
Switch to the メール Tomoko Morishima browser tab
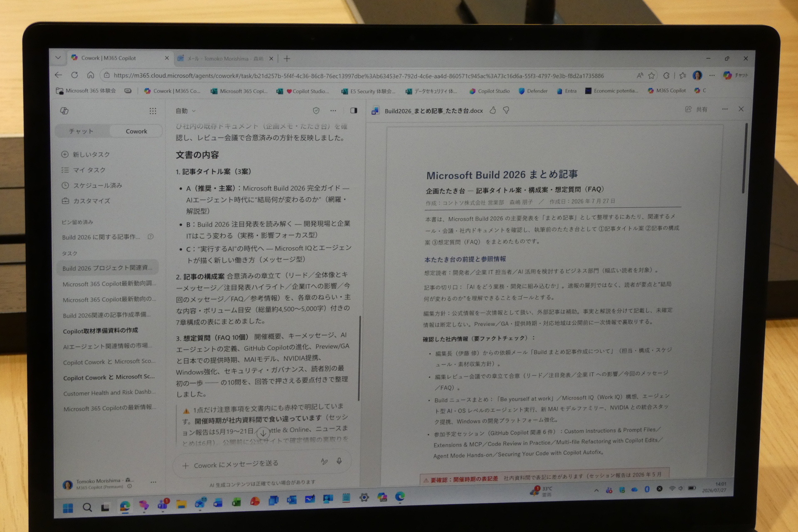(225, 59)
